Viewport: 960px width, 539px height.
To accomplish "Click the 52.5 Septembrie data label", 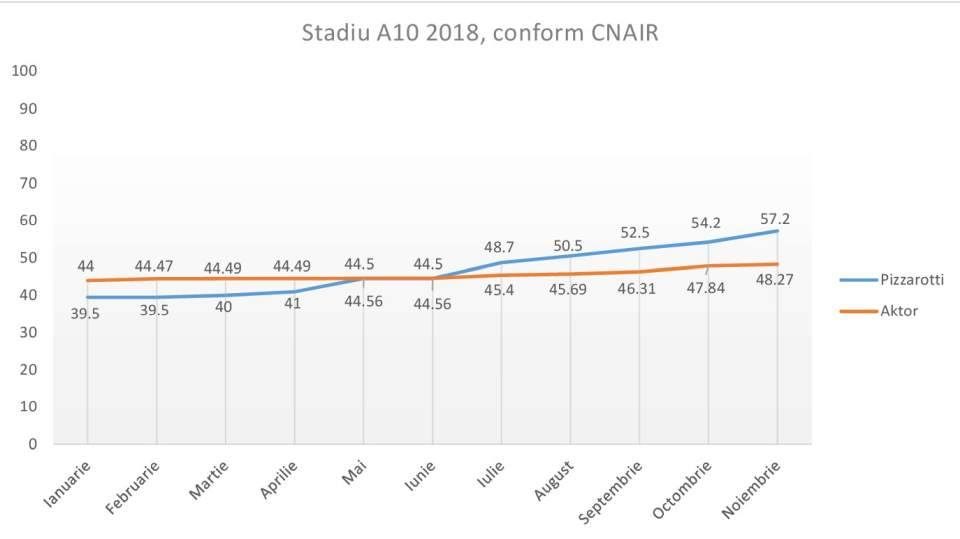I will [x=635, y=233].
